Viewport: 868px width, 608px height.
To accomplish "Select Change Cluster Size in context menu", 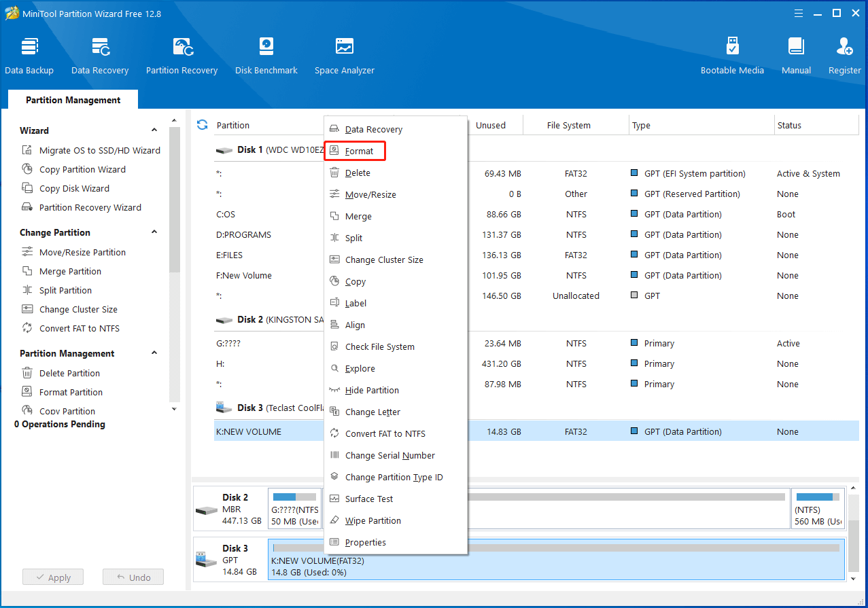I will tap(395, 260).
